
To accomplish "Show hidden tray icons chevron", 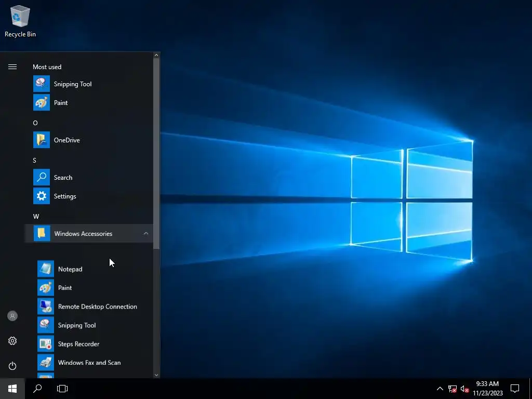I will [440, 389].
